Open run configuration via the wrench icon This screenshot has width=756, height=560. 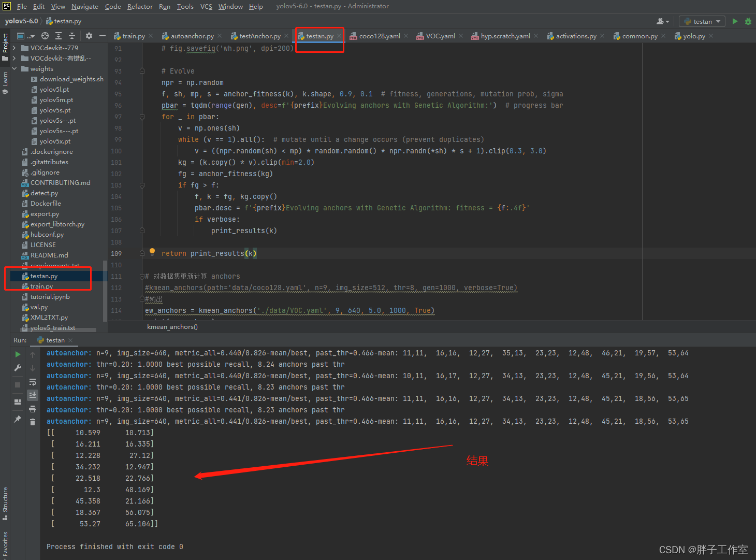click(x=18, y=368)
